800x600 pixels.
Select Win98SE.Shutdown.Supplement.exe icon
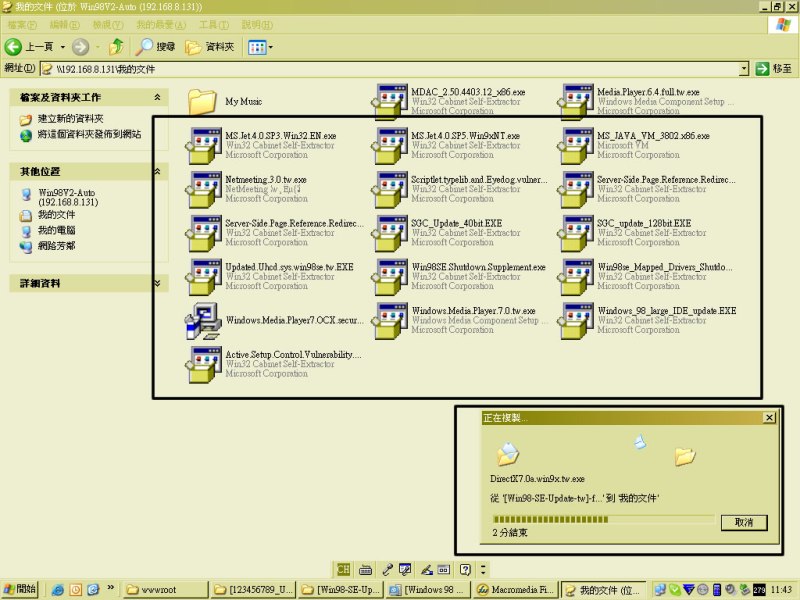click(390, 277)
